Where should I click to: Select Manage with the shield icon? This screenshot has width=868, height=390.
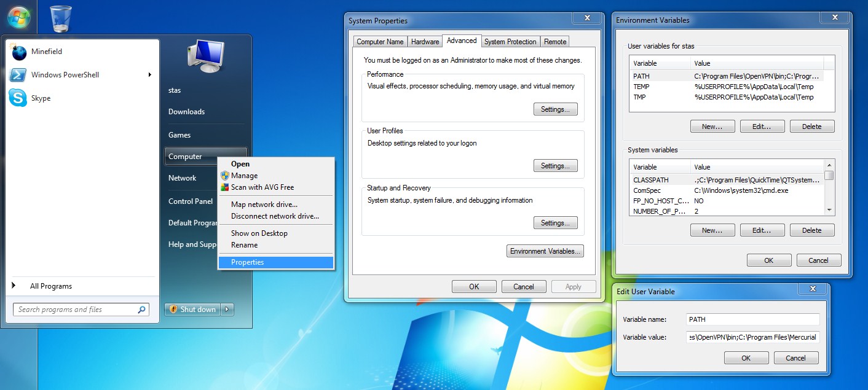click(244, 176)
